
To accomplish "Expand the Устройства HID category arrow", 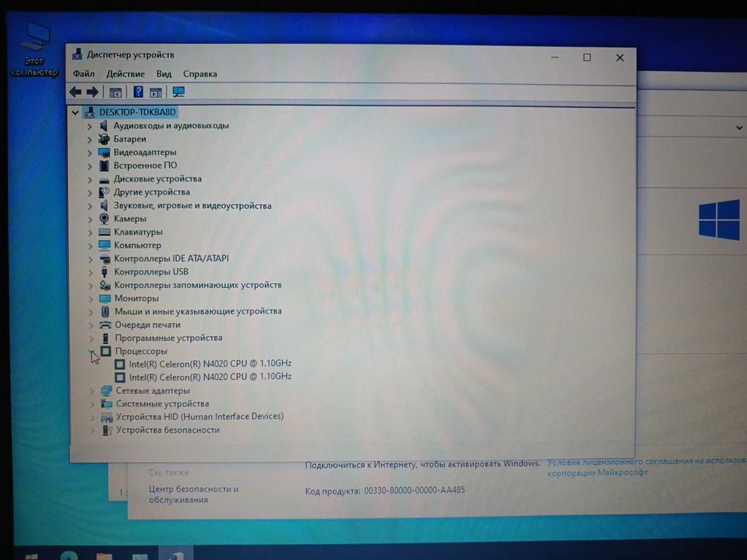I will click(93, 417).
